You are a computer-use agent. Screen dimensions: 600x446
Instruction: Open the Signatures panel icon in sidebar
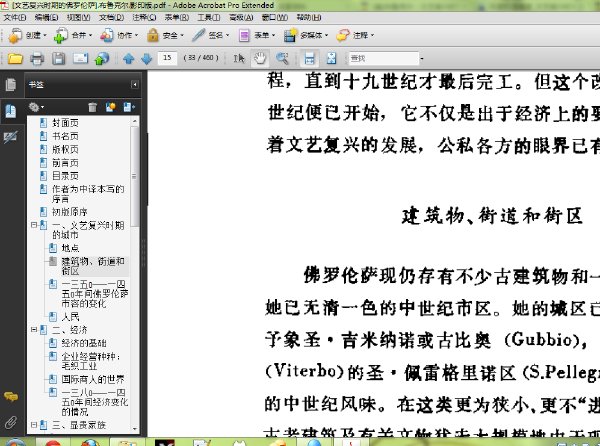pos(10,137)
